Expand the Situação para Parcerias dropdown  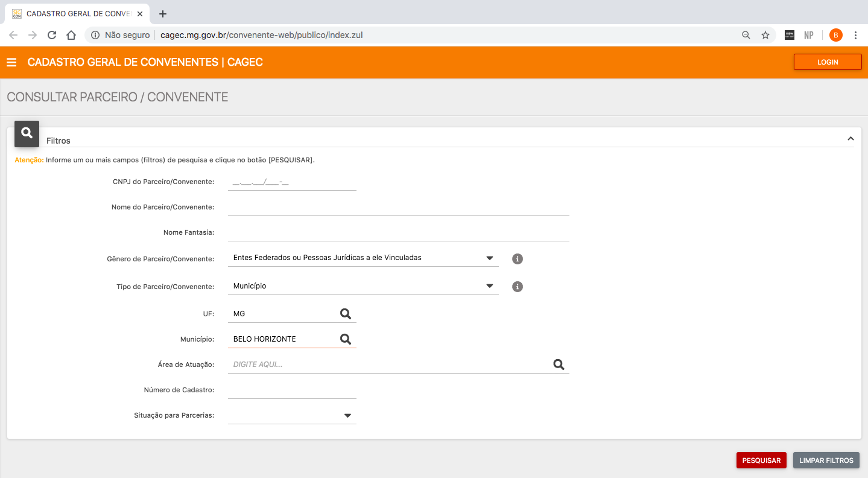(347, 416)
